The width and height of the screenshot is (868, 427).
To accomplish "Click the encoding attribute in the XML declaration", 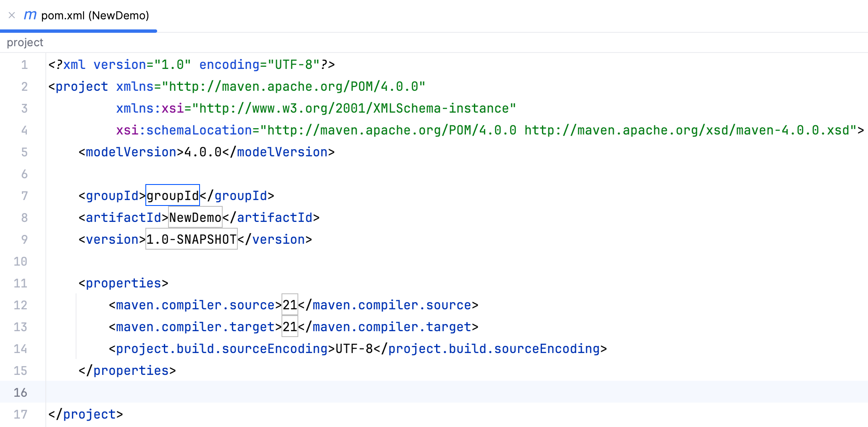I will pos(229,65).
